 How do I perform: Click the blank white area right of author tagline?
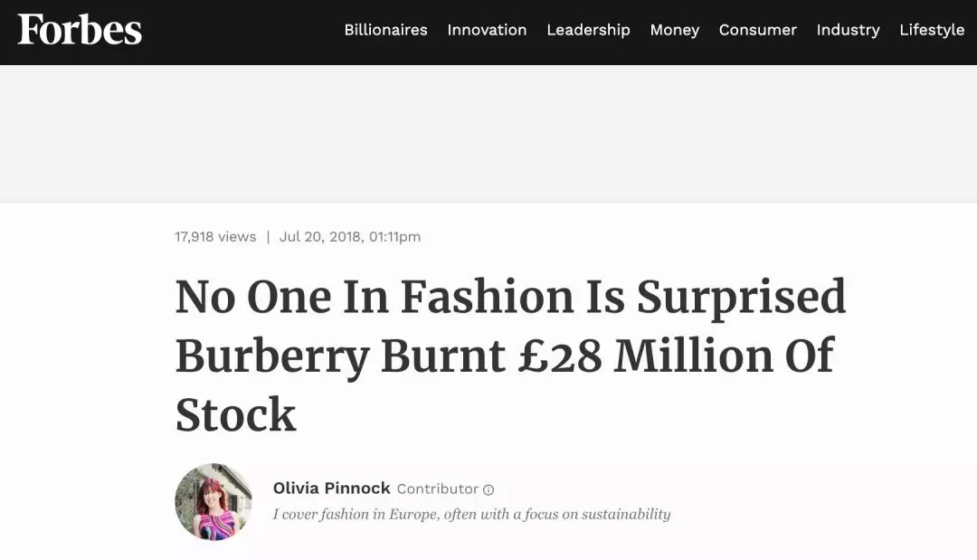(814, 515)
